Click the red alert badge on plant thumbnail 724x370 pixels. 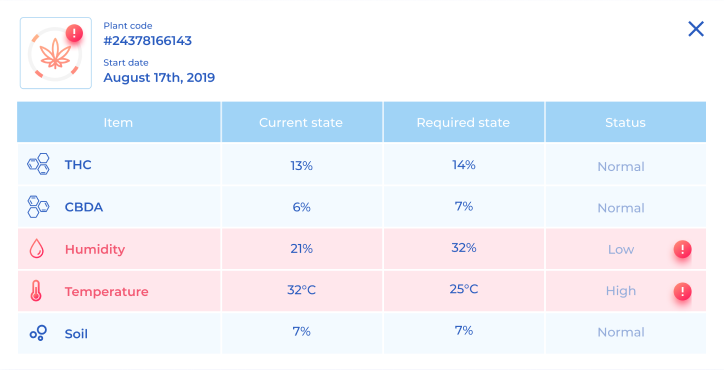(74, 33)
